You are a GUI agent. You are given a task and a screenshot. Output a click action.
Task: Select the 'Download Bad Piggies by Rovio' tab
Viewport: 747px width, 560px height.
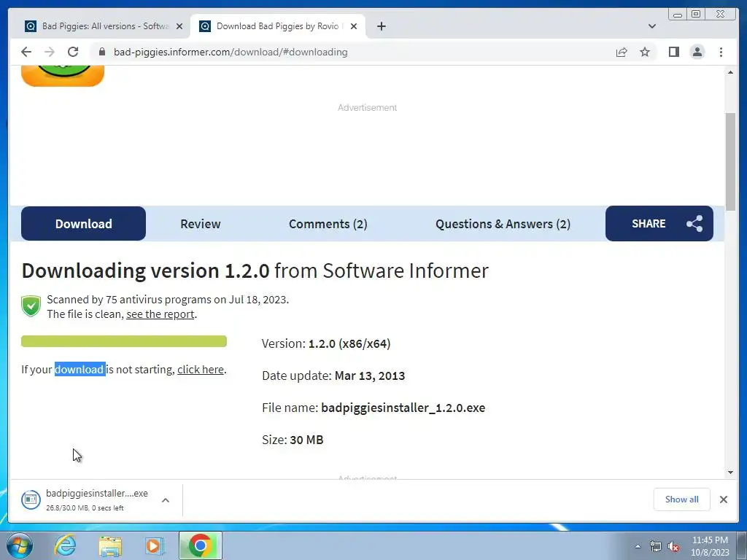tap(277, 26)
